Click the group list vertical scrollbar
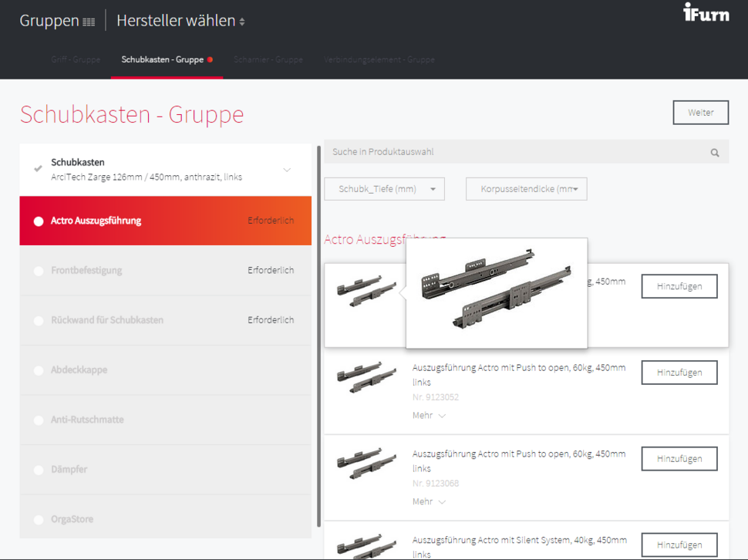The width and height of the screenshot is (748, 560). point(319,336)
